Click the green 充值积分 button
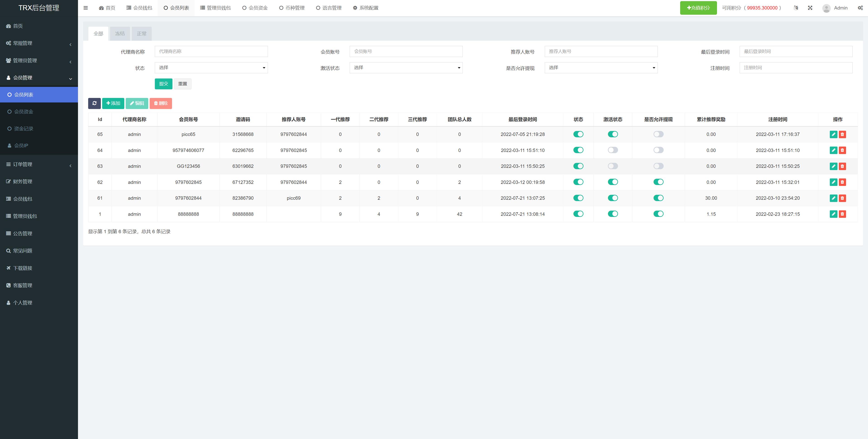The image size is (868, 439). tap(698, 8)
